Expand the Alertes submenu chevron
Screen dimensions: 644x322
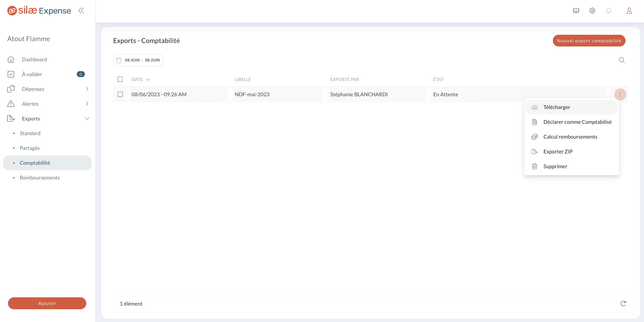point(87,104)
